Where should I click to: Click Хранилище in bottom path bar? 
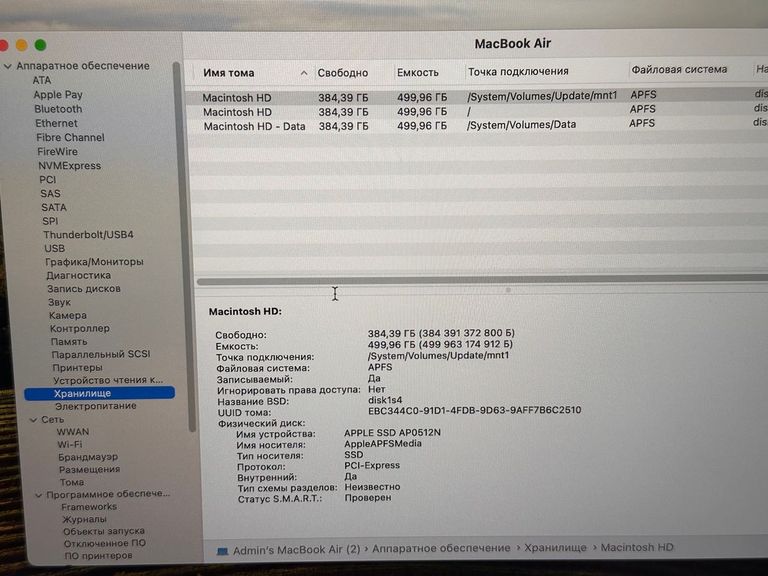point(555,548)
